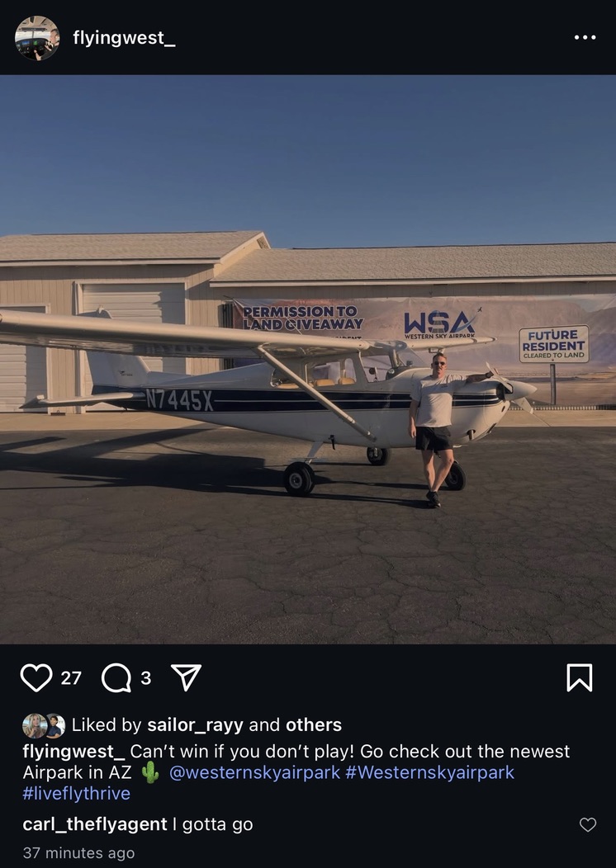Visit the sailor_rayy profile from likes

(195, 725)
